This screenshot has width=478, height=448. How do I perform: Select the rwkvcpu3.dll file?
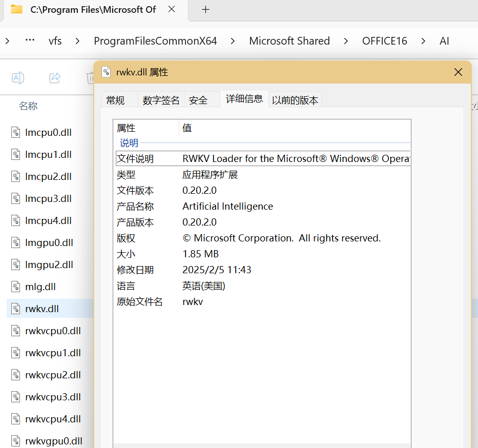coord(53,397)
